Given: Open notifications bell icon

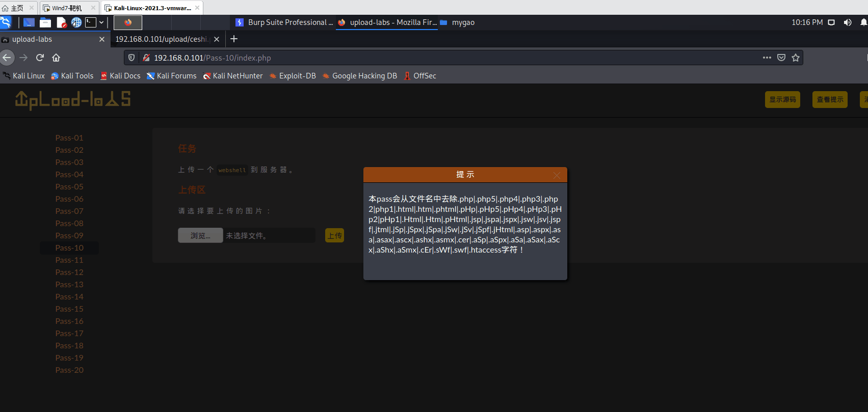Looking at the screenshot, I should (x=863, y=22).
